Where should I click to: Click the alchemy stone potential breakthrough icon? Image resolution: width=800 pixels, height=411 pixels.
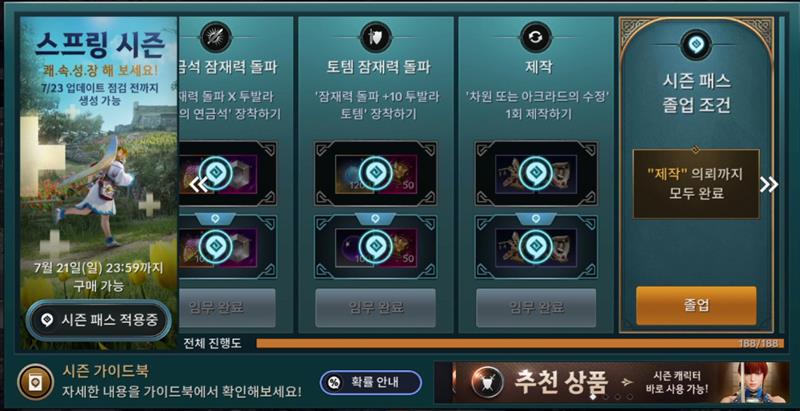(216, 37)
